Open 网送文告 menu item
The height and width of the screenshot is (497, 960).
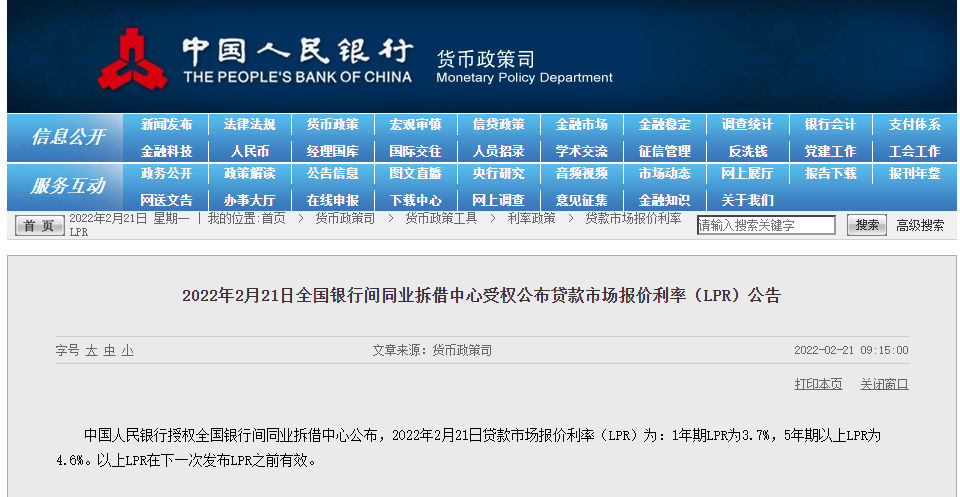[x=167, y=200]
